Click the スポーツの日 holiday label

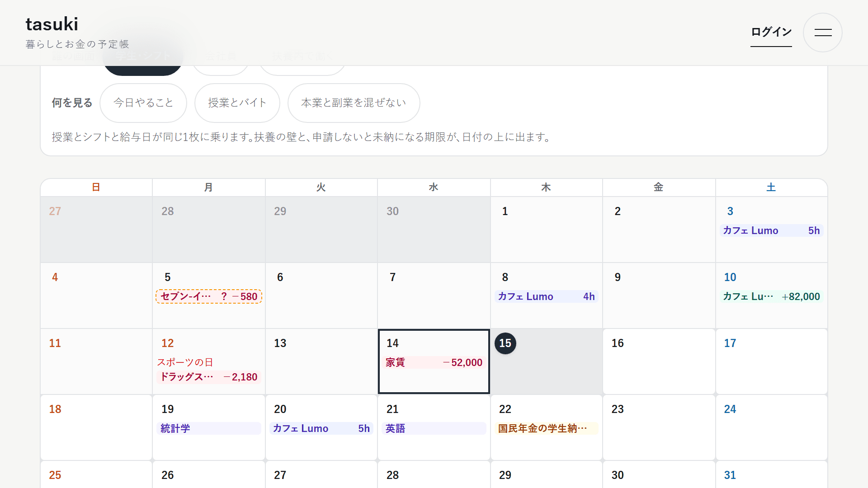(185, 362)
